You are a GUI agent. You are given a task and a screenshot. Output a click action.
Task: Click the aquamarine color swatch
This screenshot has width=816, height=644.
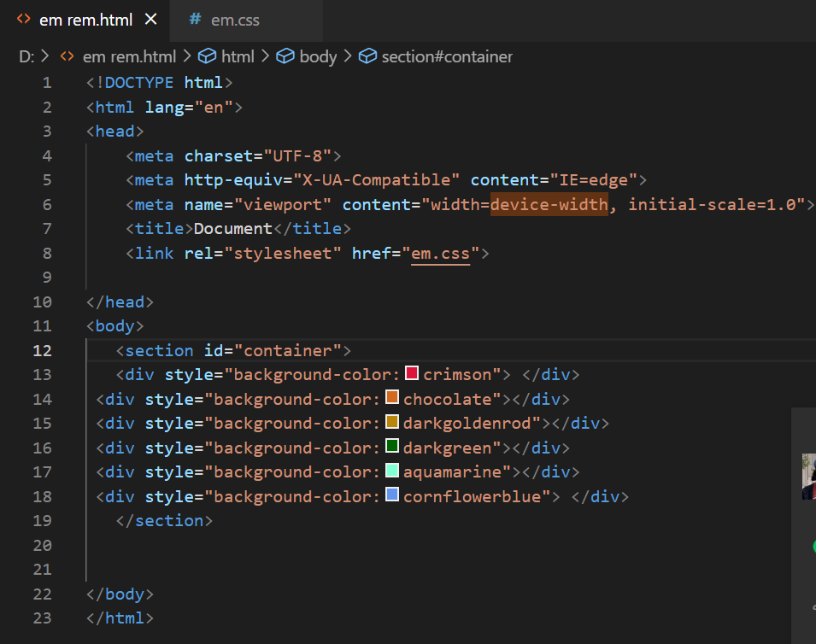coord(392,471)
